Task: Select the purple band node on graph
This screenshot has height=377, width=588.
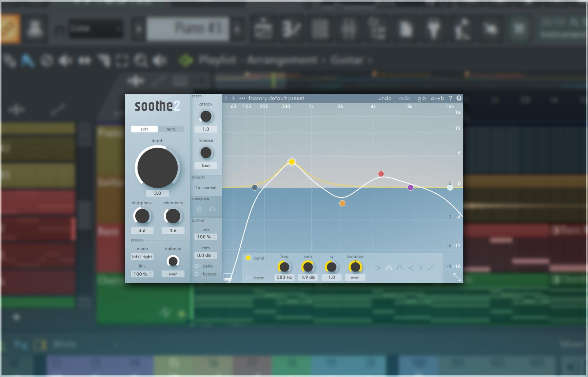Action: (410, 188)
